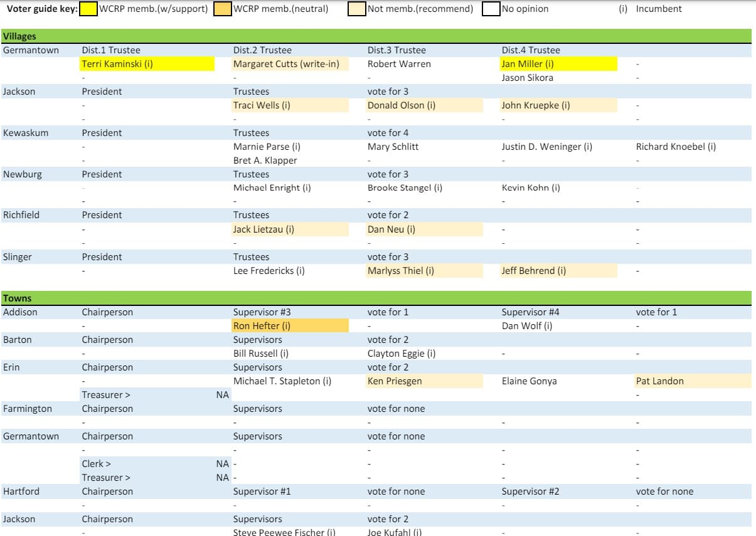Image resolution: width=756 pixels, height=536 pixels.
Task: Click the 'vote for 4' cell in Kewaskum row
Action: [388, 133]
